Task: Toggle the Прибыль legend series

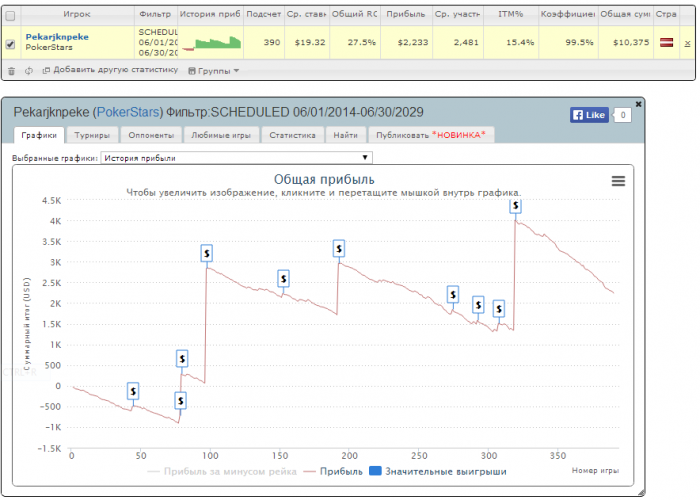Action: [333, 471]
